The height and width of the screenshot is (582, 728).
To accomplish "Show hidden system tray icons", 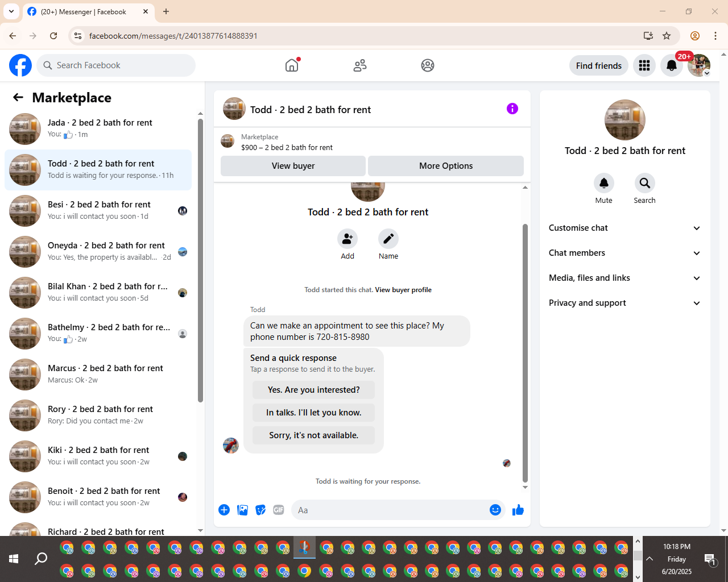I will coord(650,559).
